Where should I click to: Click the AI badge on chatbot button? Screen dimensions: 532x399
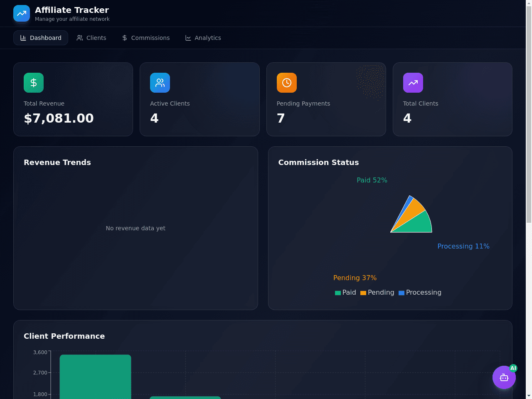513,368
